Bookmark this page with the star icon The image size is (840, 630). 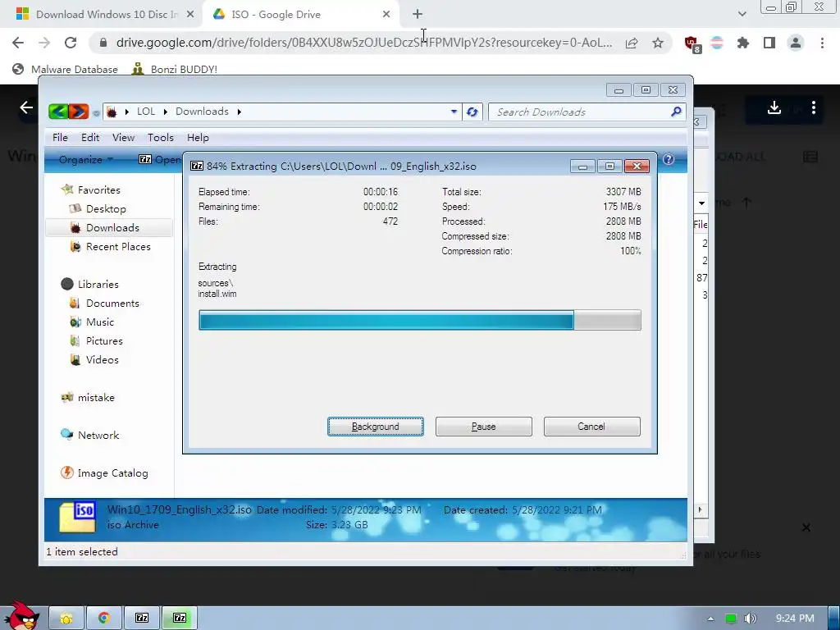658,43
